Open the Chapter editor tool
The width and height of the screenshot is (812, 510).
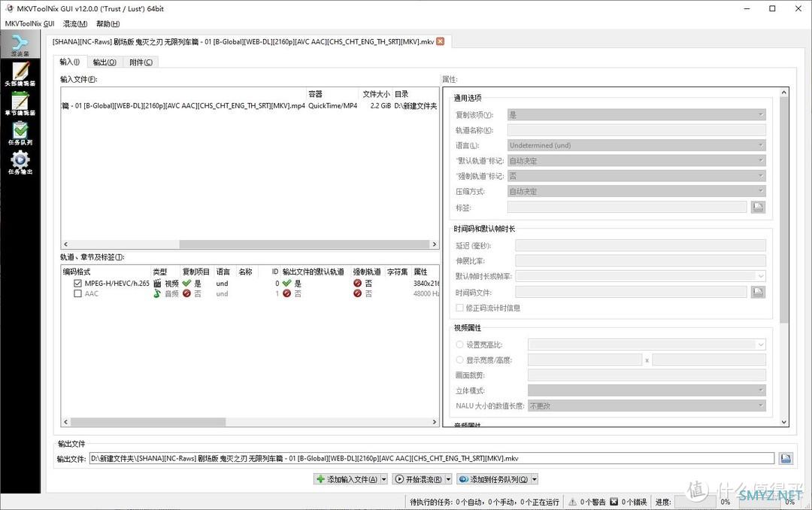coord(20,103)
